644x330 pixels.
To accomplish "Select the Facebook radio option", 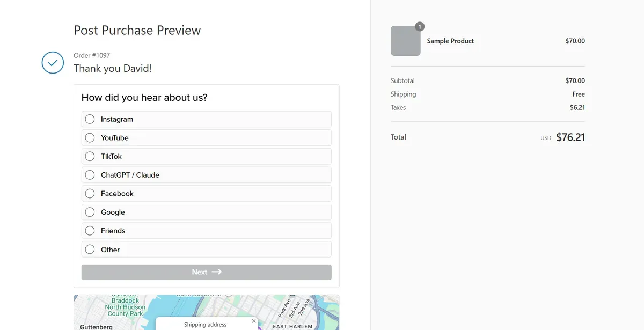I will 206,194.
